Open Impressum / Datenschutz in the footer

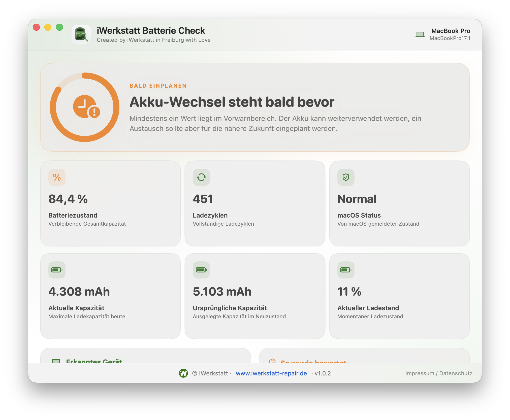pyautogui.click(x=439, y=373)
